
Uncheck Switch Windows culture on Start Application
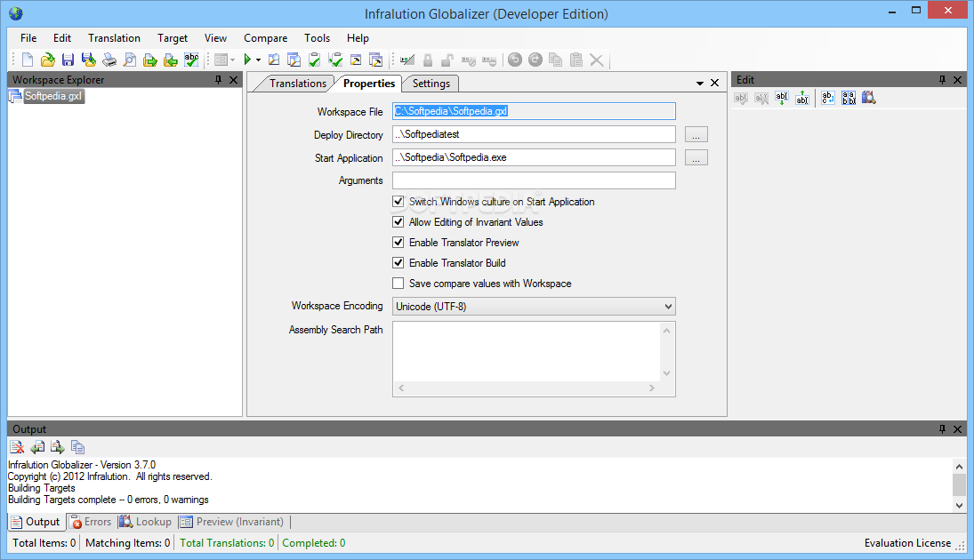point(398,201)
